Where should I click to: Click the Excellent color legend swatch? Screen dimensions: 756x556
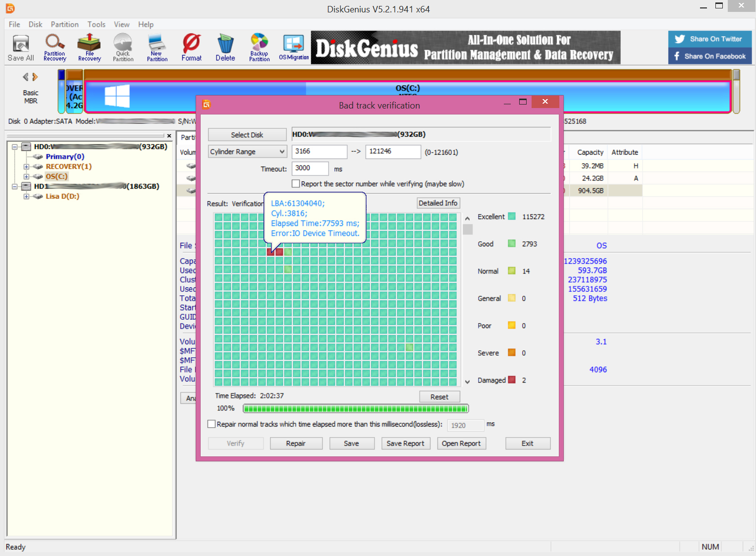click(512, 216)
